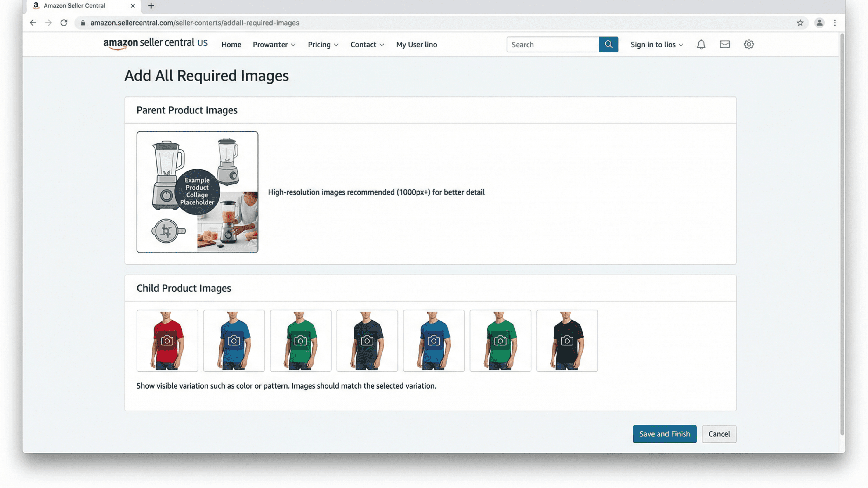Open the messages envelope icon
Viewport: 868px width, 488px height.
coord(725,45)
